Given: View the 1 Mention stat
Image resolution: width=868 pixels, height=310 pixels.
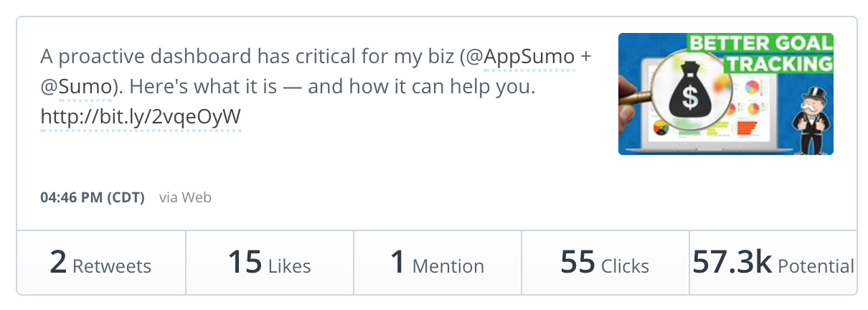Looking at the screenshot, I should pyautogui.click(x=438, y=263).
